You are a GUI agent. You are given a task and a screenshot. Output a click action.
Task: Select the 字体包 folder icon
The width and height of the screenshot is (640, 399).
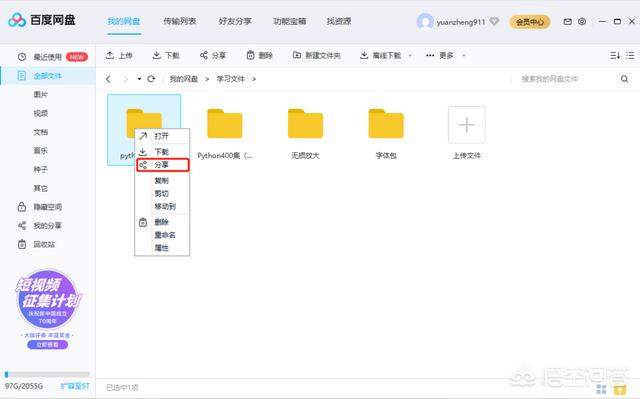[386, 123]
